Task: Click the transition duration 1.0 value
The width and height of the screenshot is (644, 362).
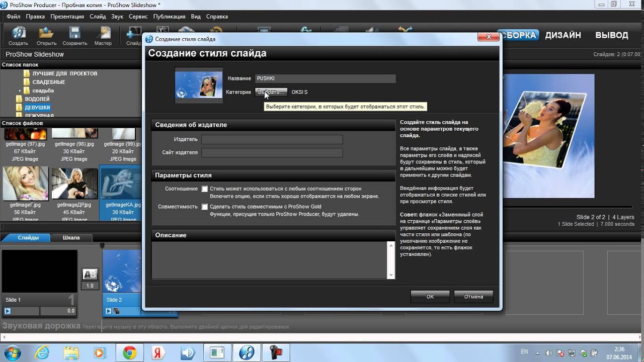Action: coord(90,286)
